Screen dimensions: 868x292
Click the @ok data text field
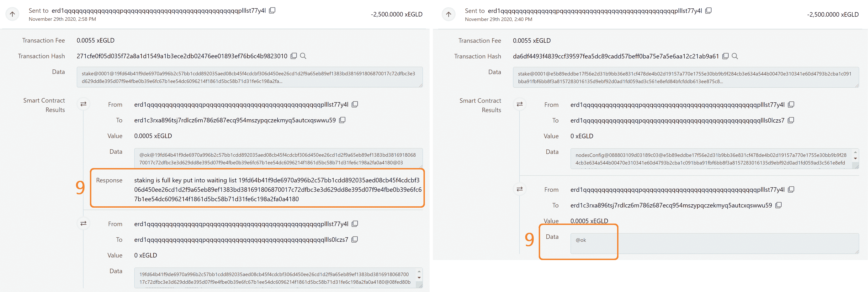click(x=714, y=244)
